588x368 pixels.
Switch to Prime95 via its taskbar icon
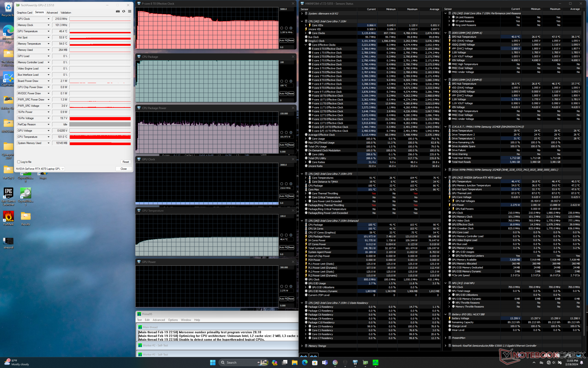point(375,362)
